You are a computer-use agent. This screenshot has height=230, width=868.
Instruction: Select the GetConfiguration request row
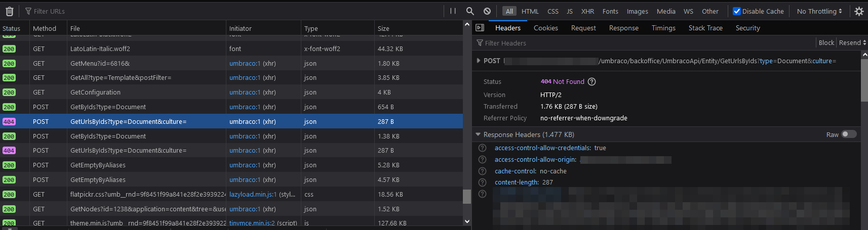coord(231,93)
